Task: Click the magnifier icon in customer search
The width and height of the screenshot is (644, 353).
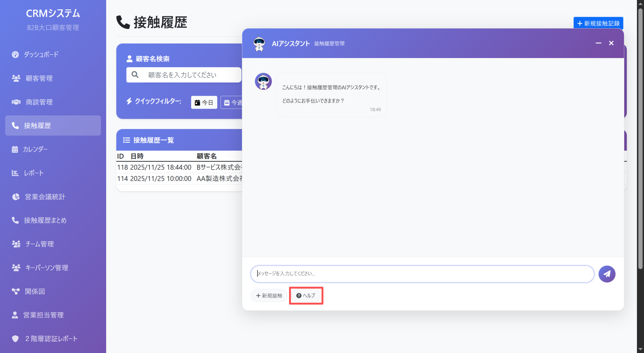Action: tap(135, 75)
